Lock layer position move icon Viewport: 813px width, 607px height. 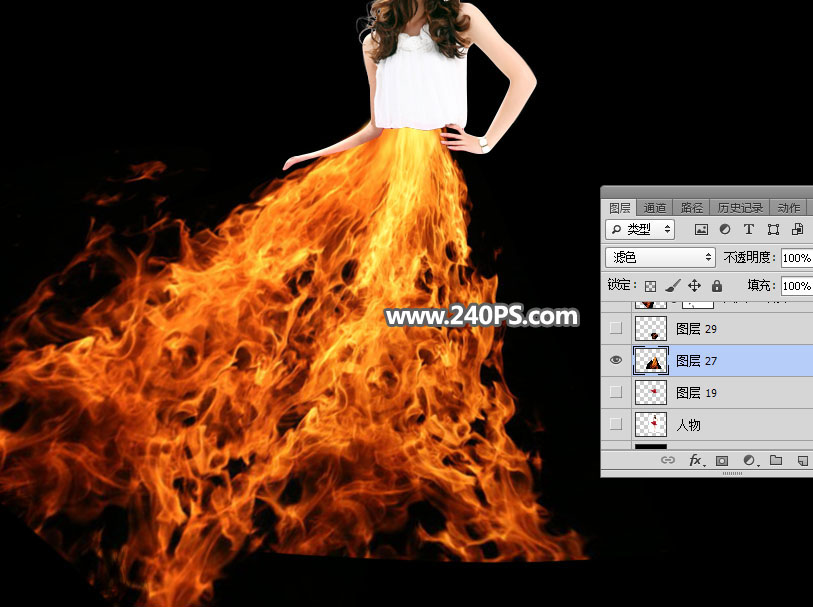click(694, 286)
